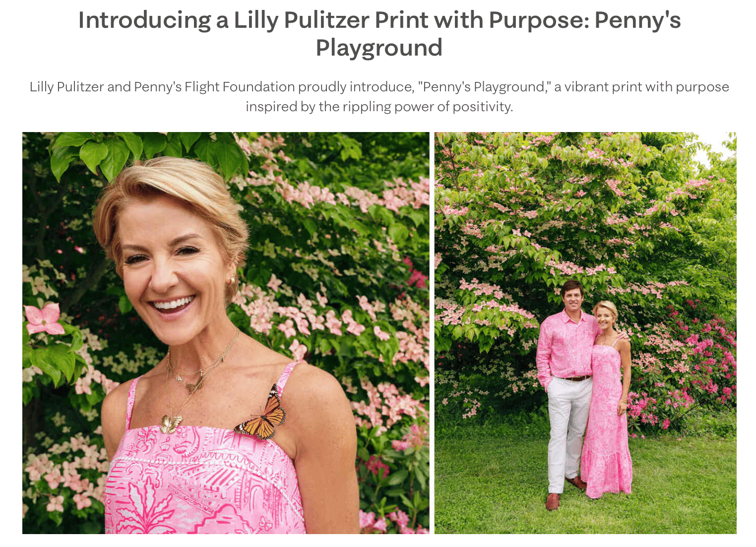
Task: Click the word "Playground" in the heading
Action: (x=379, y=48)
